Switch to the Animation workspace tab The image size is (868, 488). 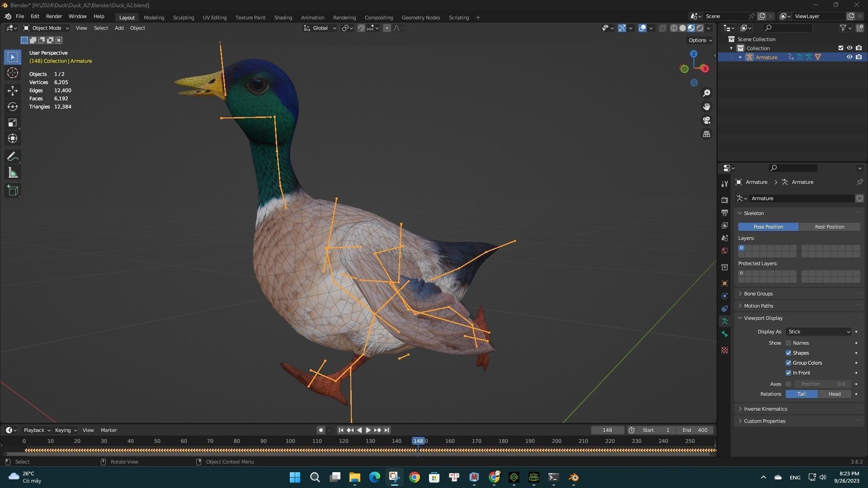point(312,18)
